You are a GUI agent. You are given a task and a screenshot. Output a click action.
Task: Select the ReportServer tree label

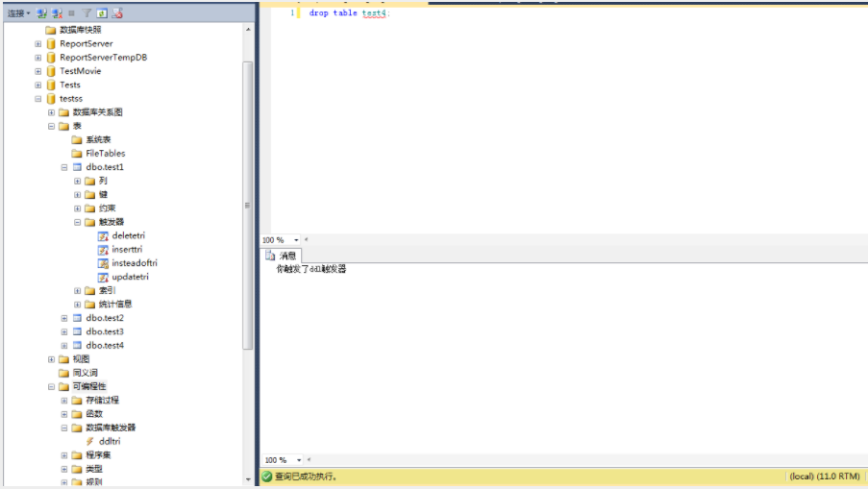click(x=87, y=43)
